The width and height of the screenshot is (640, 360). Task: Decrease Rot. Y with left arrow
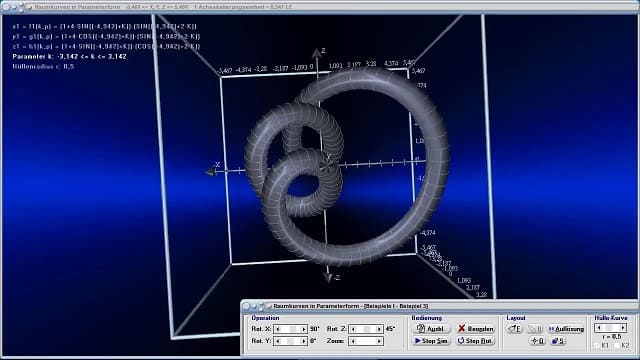[x=278, y=341]
